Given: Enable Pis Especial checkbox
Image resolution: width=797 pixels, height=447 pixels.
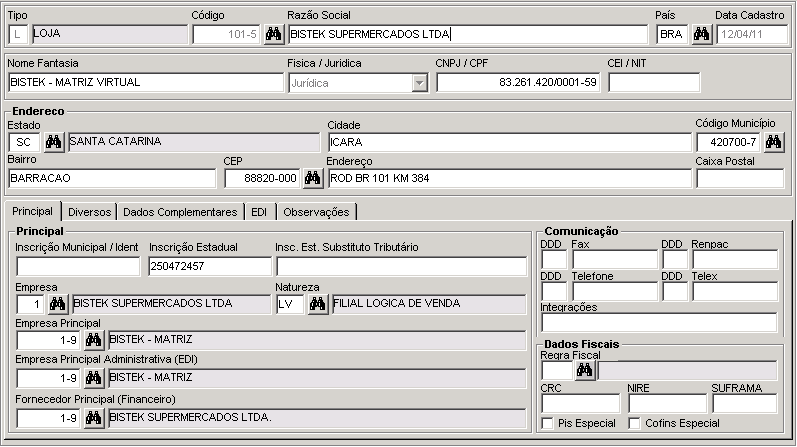Looking at the screenshot, I should (547, 423).
